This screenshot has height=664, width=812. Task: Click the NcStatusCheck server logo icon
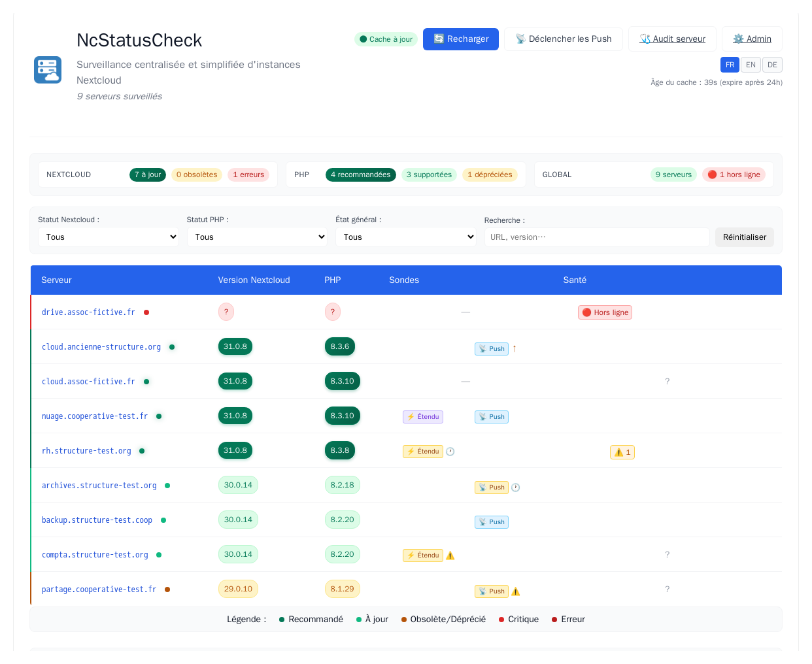[x=48, y=70]
